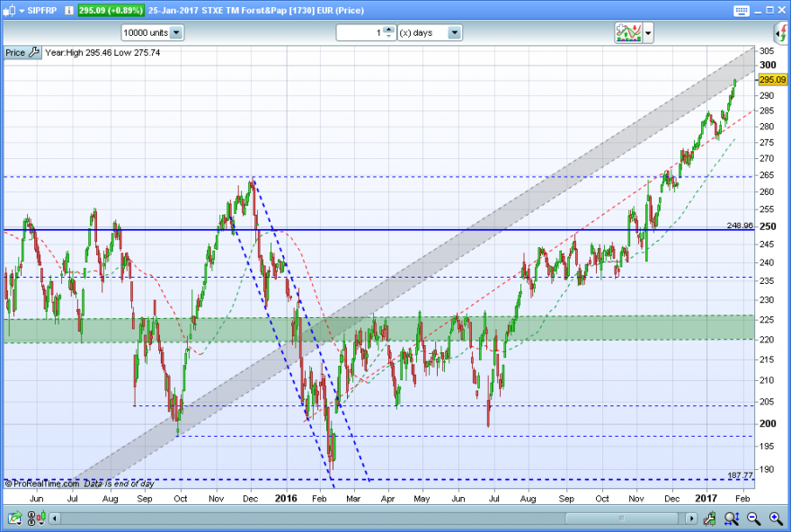Increase the timeframe number with up stepper
This screenshot has height=532, width=791.
click(x=388, y=30)
